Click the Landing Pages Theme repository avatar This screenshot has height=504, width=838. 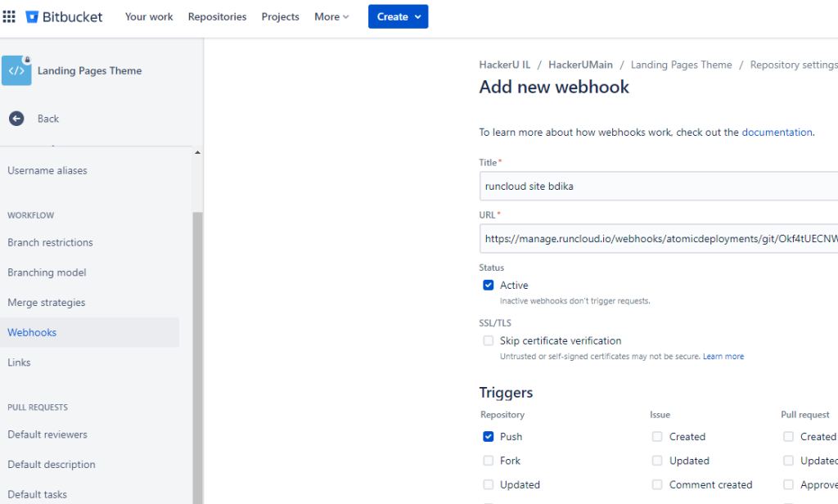point(16,70)
